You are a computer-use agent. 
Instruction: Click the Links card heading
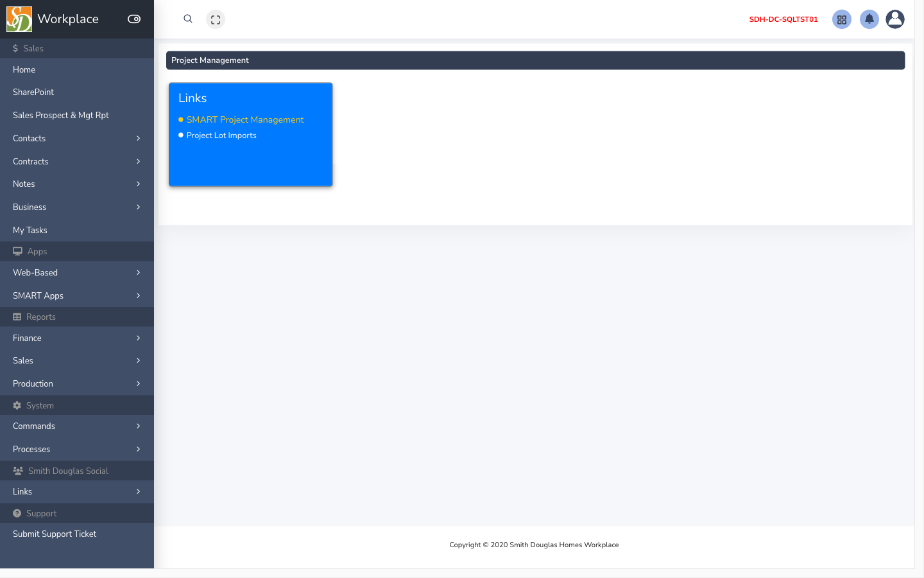[x=193, y=98]
